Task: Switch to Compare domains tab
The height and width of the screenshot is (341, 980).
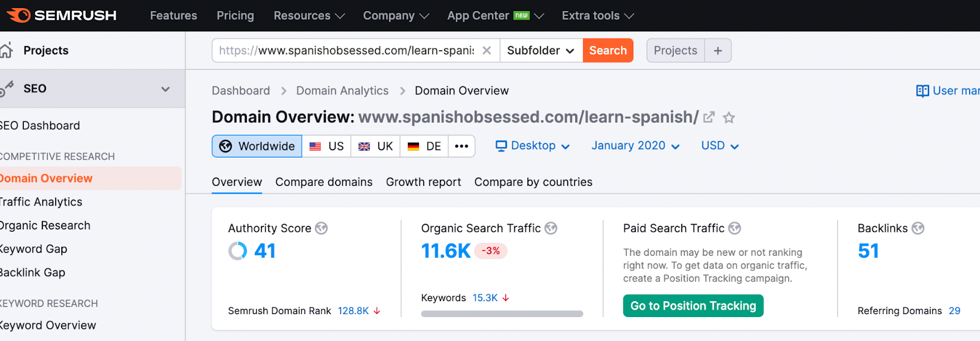Action: tap(324, 182)
